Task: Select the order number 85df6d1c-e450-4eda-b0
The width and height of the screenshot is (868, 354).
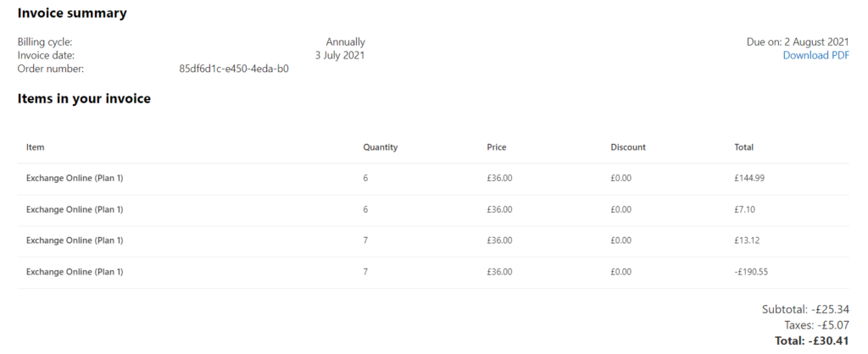Action: coord(234,69)
